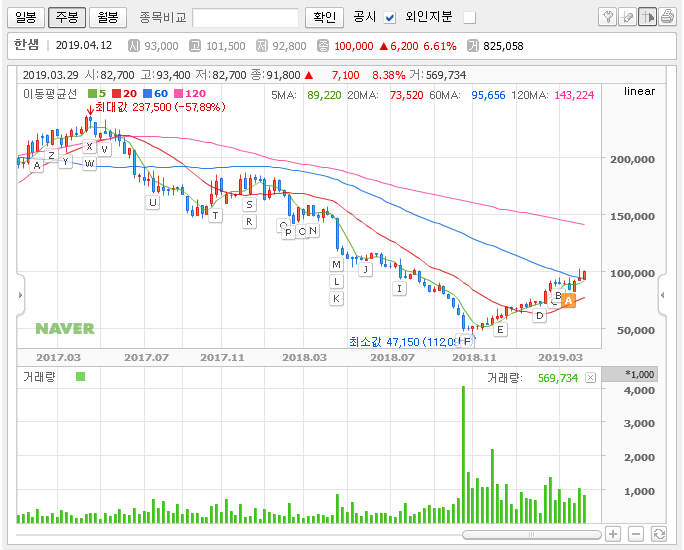Zoom in with the plus button
The width and height of the screenshot is (684, 550).
(x=613, y=534)
